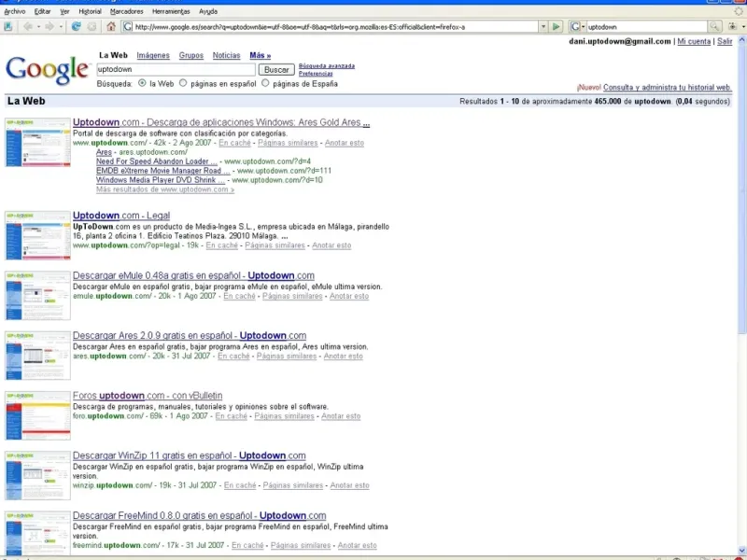Click the Salir sign-out link
Image resolution: width=747 pixels, height=560 pixels.
(725, 41)
